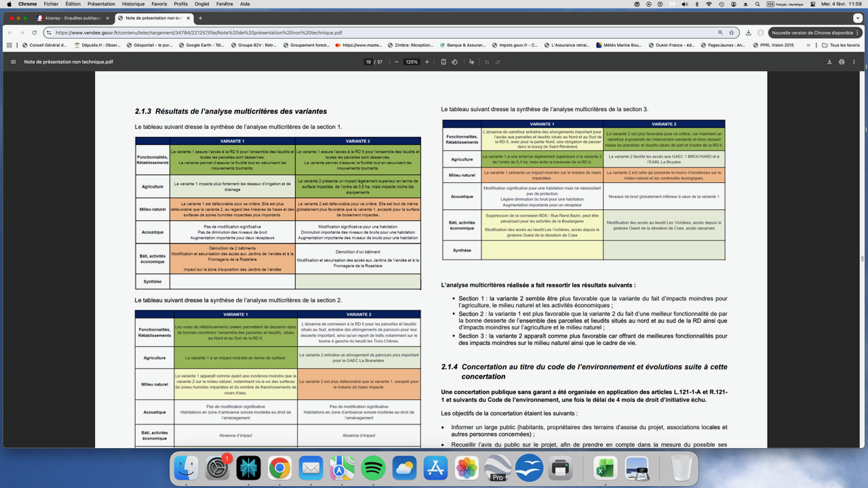Viewport: 868px width, 488px height.
Task: Bookmark this page with star icon
Action: point(732,33)
